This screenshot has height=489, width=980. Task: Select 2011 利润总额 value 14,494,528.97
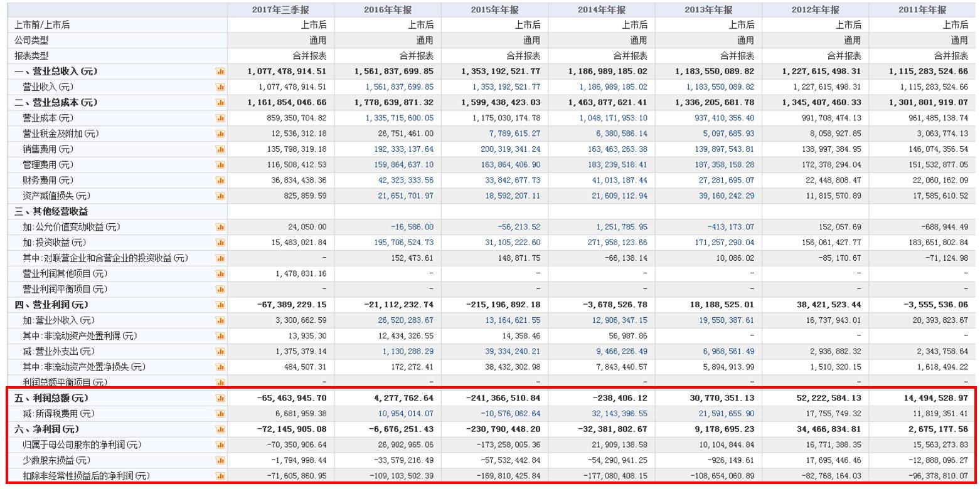tap(935, 398)
